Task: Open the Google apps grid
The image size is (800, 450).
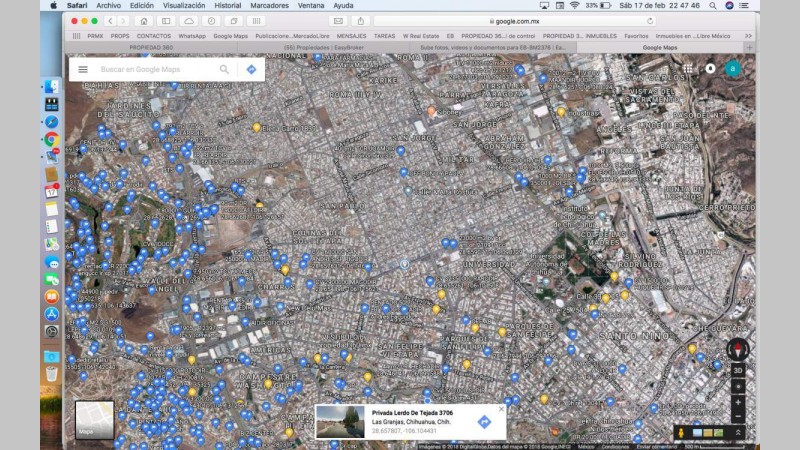Action: coord(688,69)
